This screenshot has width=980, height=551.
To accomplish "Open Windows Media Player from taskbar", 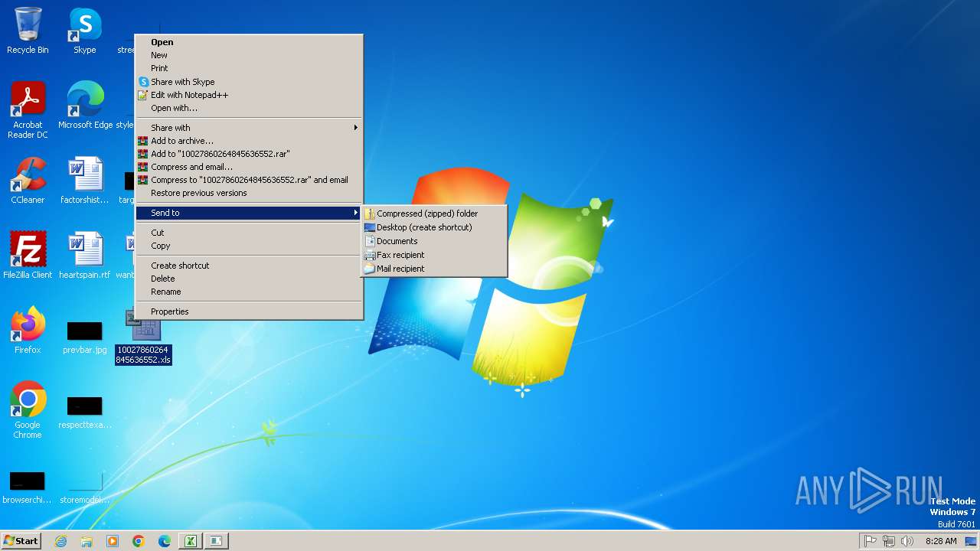I will tap(113, 541).
